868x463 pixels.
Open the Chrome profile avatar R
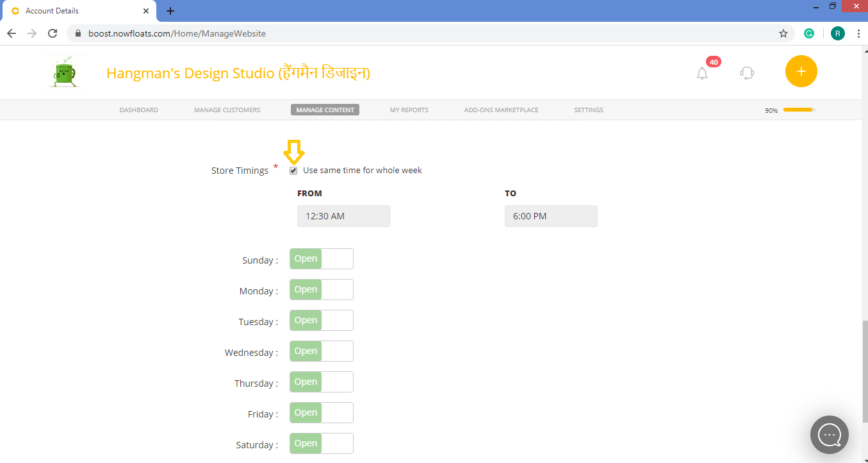tap(838, 33)
